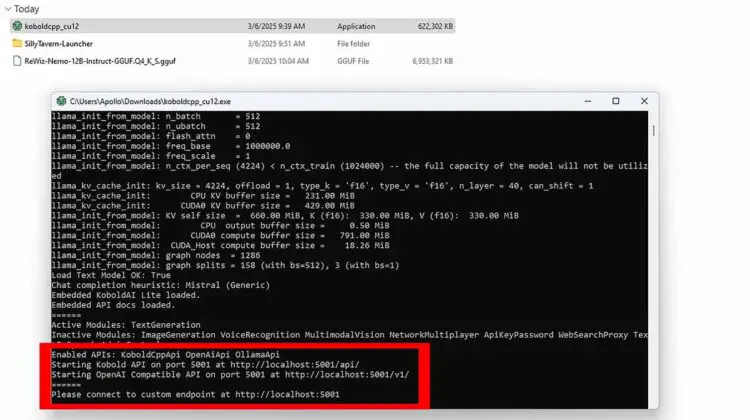This screenshot has height=420, width=750.
Task: Click the GGUF File type cell
Action: [x=353, y=61]
